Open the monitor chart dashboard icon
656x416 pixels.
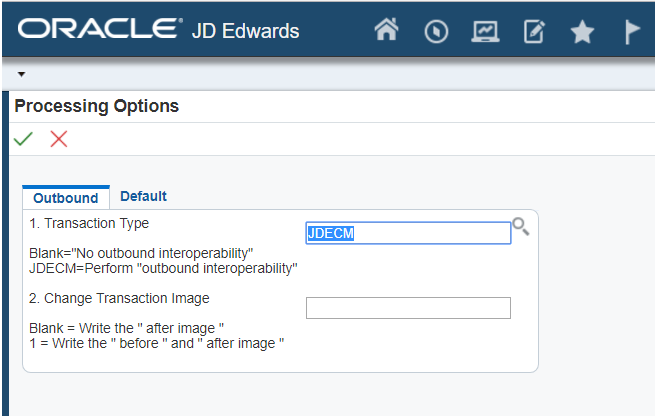click(485, 32)
